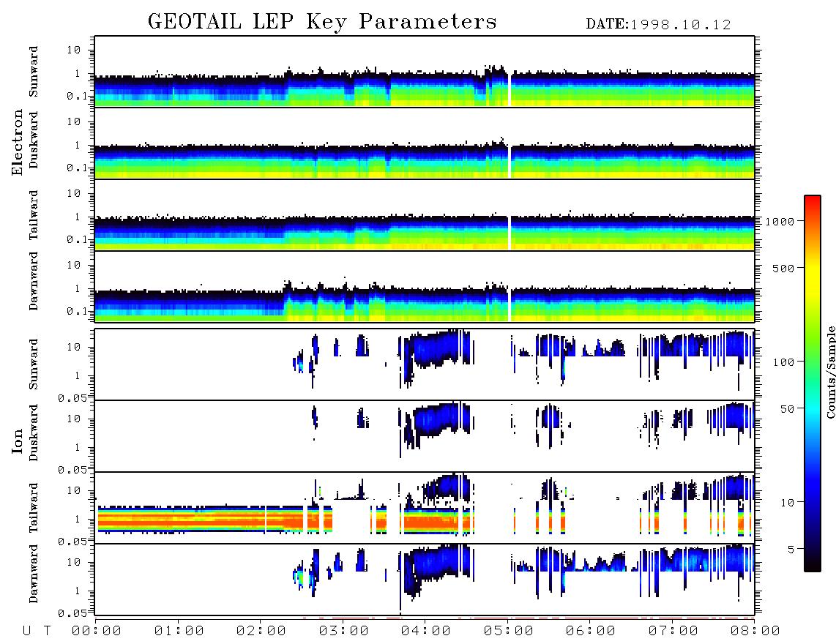This screenshot has width=836, height=644.
Task: Select the Electron "Tailward" axis label
Action: coord(34,214)
